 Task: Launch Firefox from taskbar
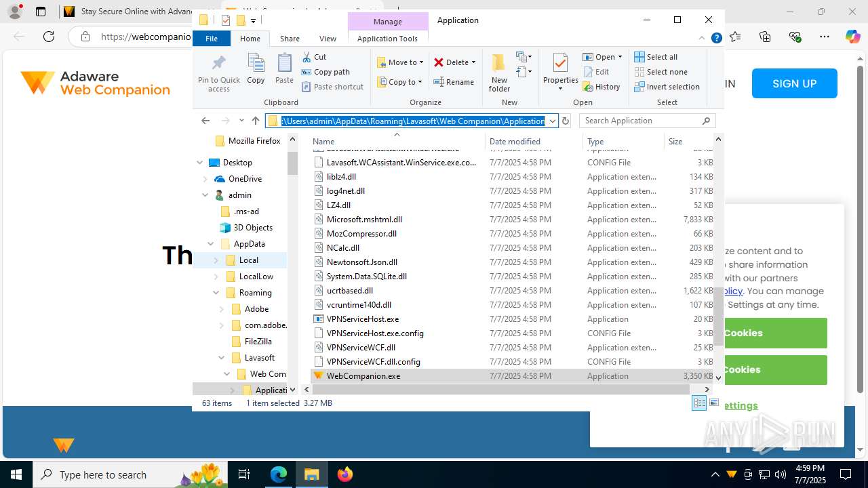pos(345,474)
